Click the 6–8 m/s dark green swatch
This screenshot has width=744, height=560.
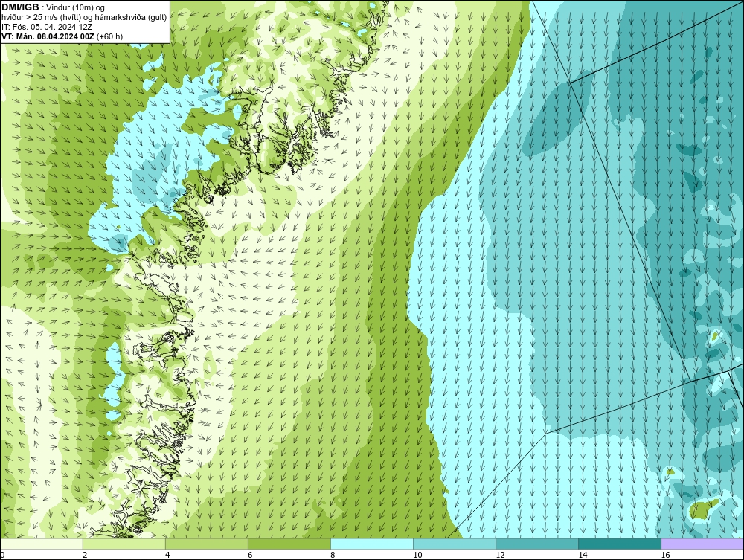[x=289, y=544]
